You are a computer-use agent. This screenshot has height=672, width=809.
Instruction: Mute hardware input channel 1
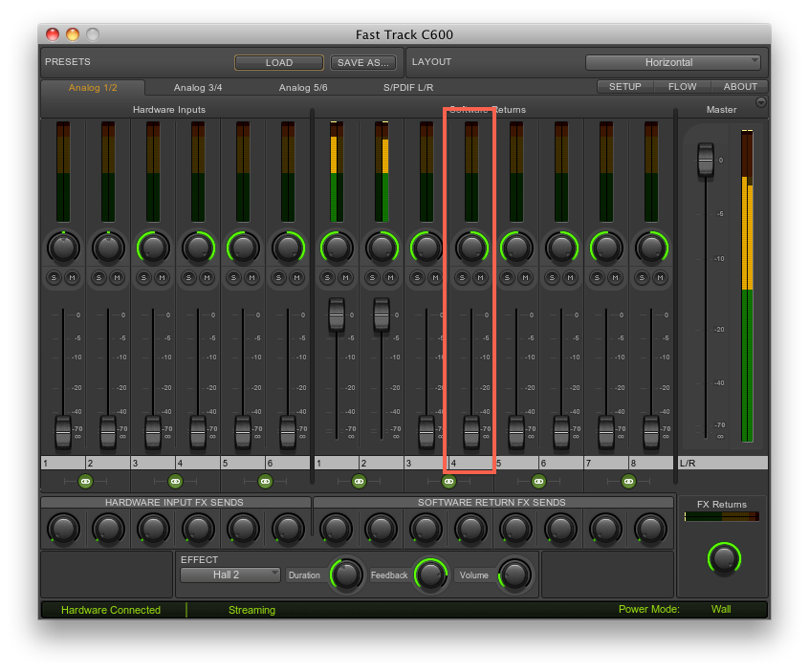pyautogui.click(x=73, y=277)
